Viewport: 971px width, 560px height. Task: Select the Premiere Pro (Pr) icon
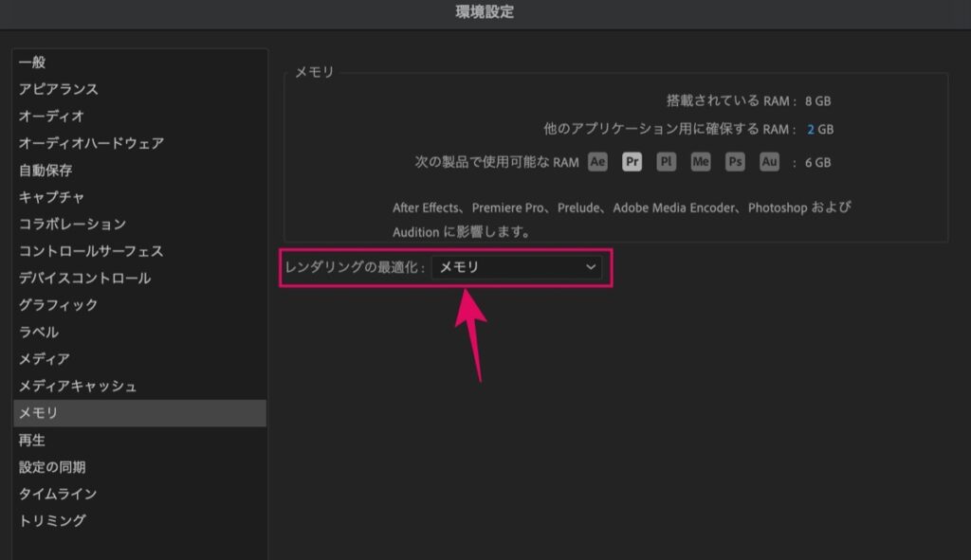click(632, 162)
